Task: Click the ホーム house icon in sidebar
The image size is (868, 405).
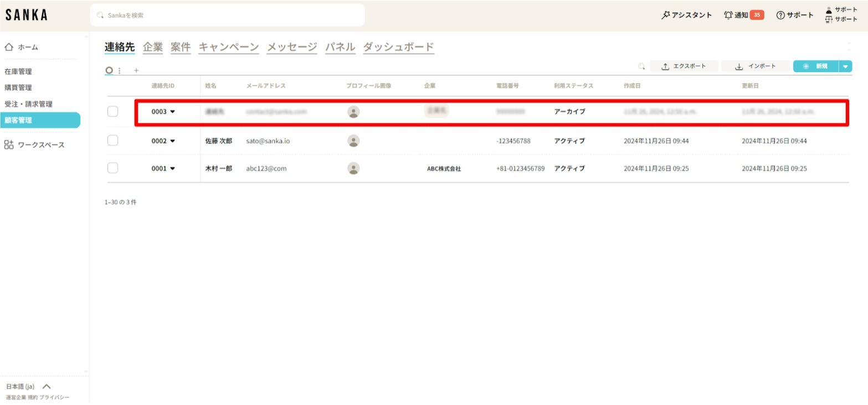Action: point(9,47)
